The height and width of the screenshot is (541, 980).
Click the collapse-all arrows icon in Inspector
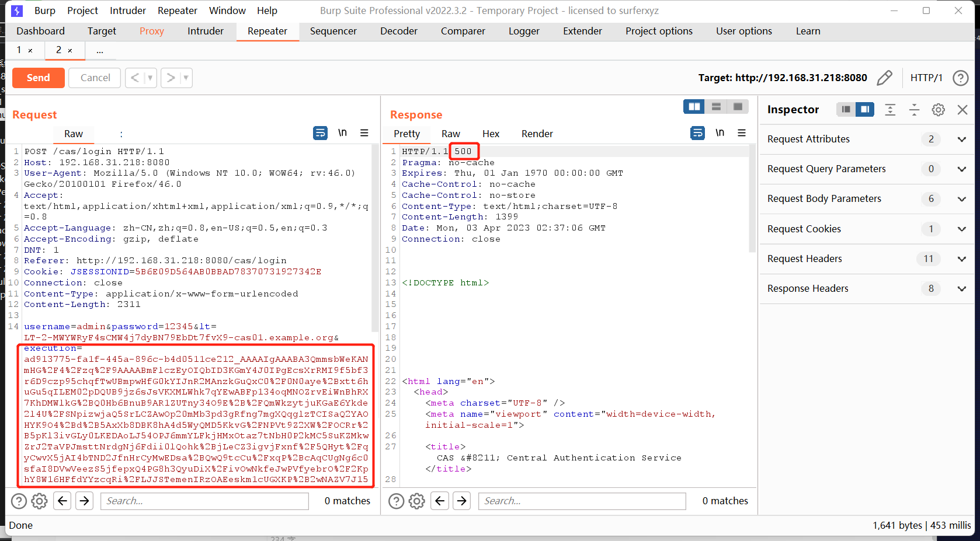pos(914,109)
